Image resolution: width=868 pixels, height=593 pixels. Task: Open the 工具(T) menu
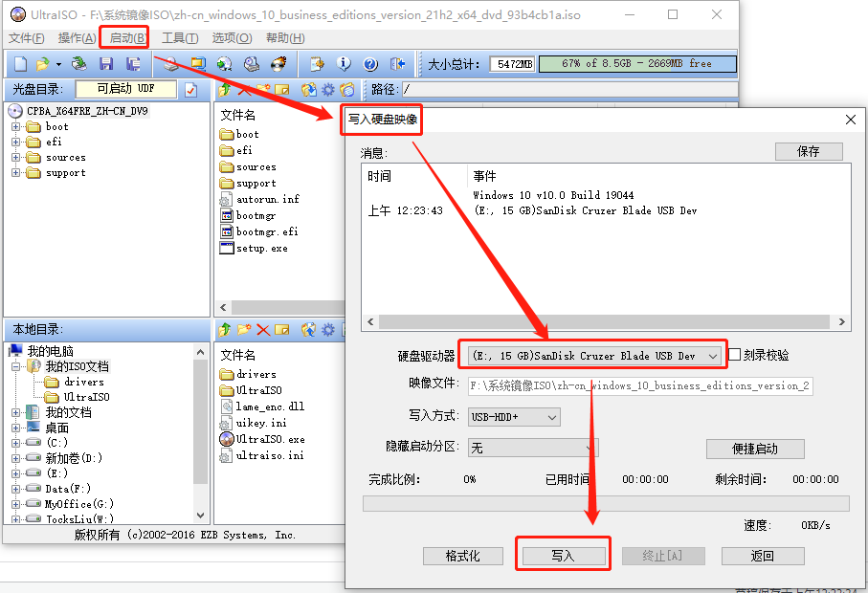(180, 38)
